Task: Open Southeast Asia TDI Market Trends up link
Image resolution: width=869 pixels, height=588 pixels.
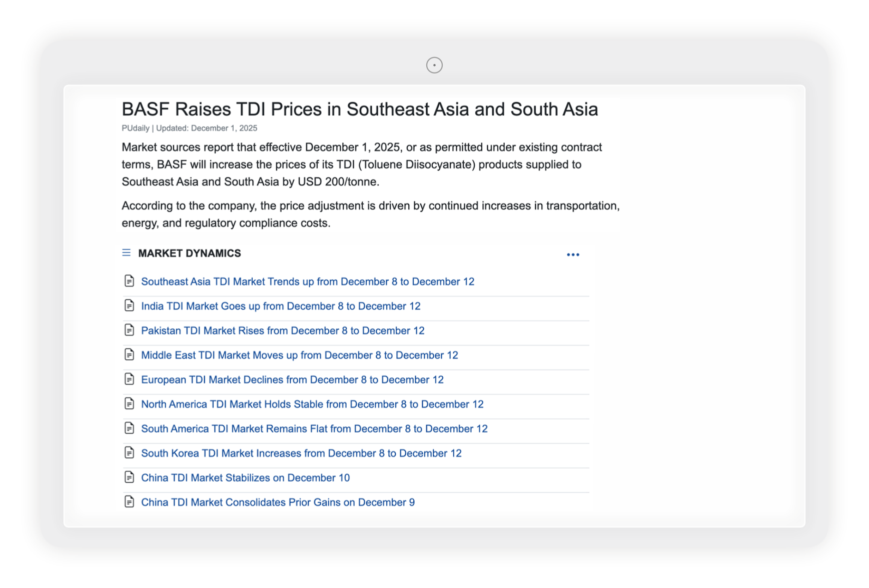Action: coord(307,282)
